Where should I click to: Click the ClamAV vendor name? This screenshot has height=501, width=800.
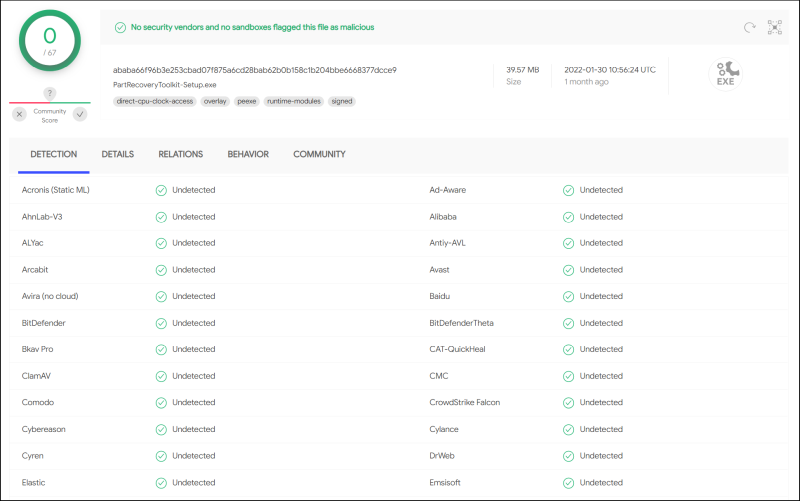(36, 376)
